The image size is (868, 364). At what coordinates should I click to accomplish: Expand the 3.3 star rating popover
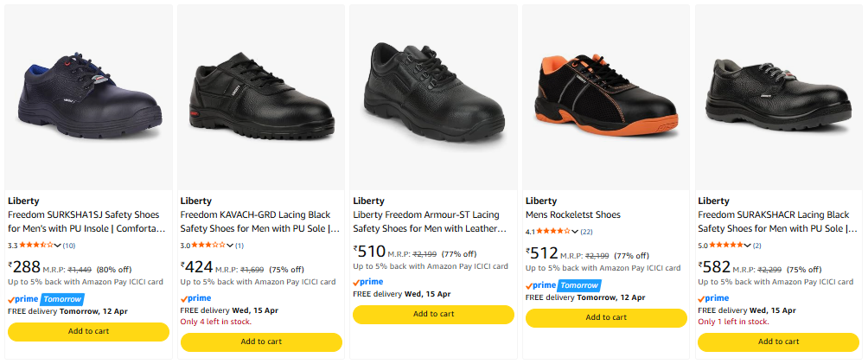point(58,246)
